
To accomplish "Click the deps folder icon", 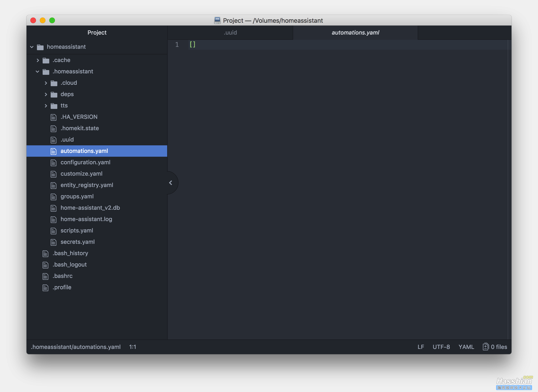I will (54, 95).
